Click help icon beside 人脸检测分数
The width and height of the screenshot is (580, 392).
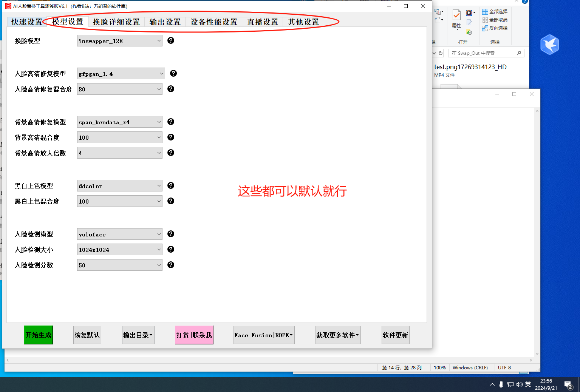tap(171, 265)
